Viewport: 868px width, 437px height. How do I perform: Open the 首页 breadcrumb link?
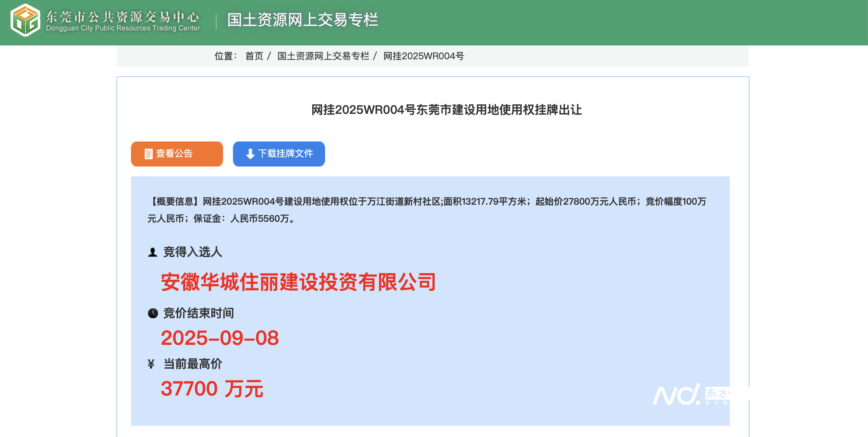254,56
